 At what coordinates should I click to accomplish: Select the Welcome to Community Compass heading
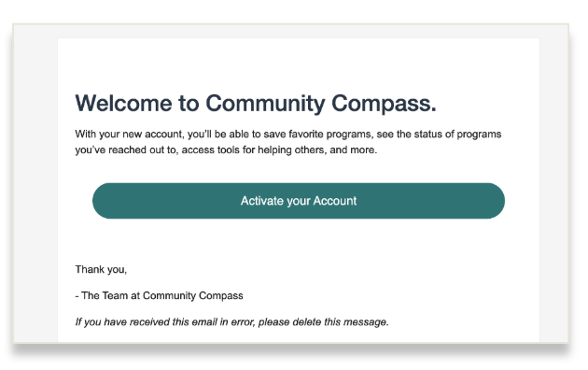[256, 103]
